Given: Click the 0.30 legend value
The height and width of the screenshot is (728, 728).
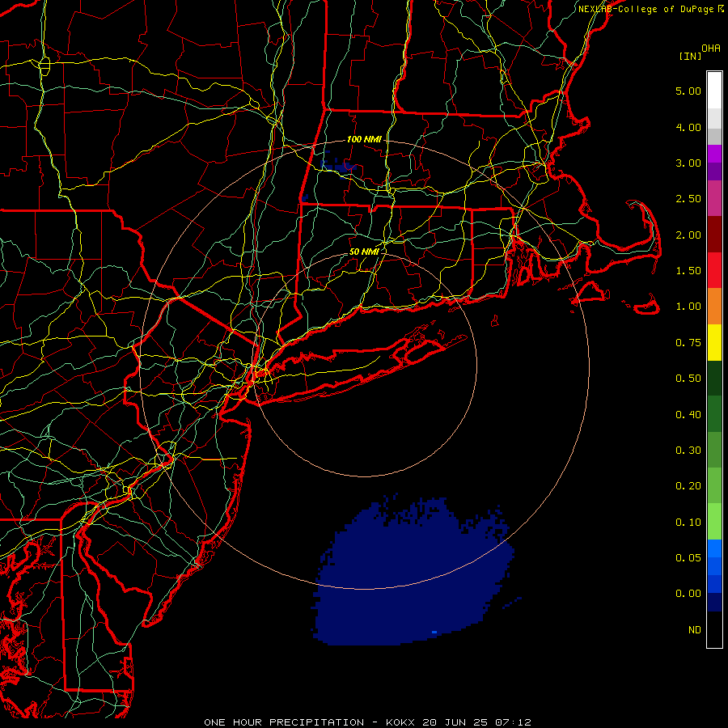Looking at the screenshot, I should point(688,451).
